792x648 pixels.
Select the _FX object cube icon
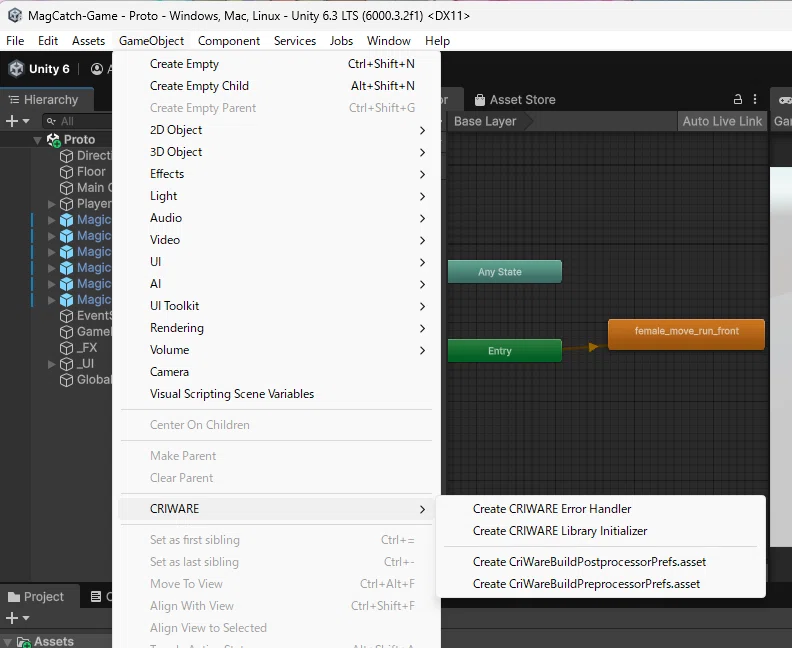click(66, 348)
